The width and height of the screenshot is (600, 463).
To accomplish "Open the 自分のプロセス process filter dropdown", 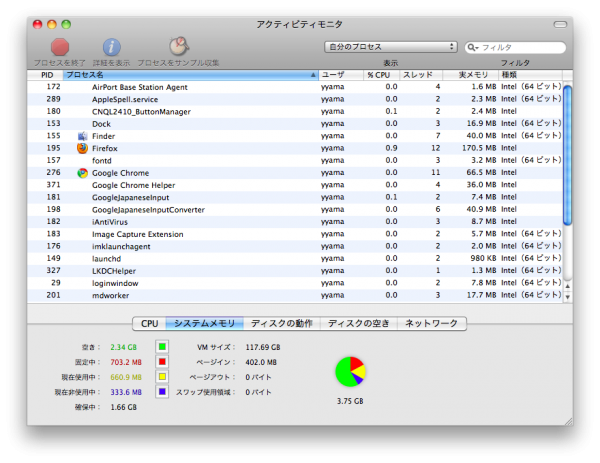I will (391, 47).
